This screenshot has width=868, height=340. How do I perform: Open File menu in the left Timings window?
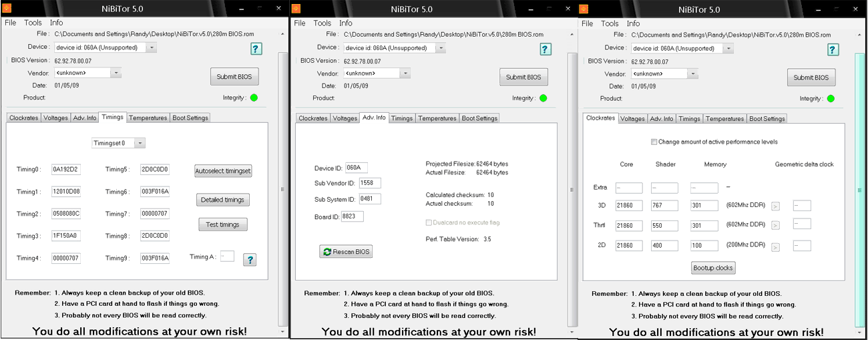(x=10, y=23)
